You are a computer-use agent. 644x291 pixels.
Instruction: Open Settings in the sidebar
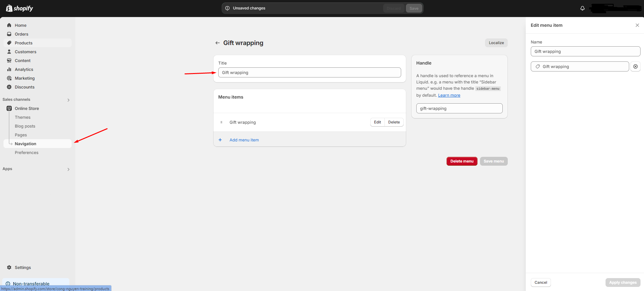(x=37, y=267)
